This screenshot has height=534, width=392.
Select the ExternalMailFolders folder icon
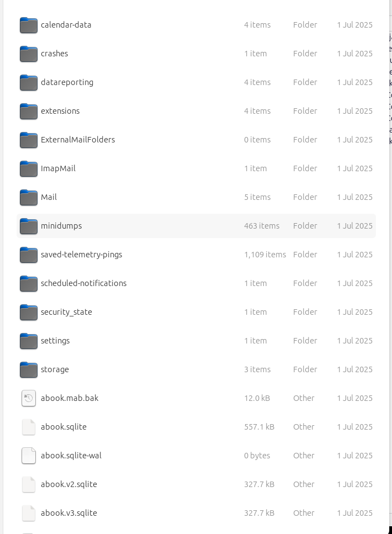pyautogui.click(x=29, y=140)
